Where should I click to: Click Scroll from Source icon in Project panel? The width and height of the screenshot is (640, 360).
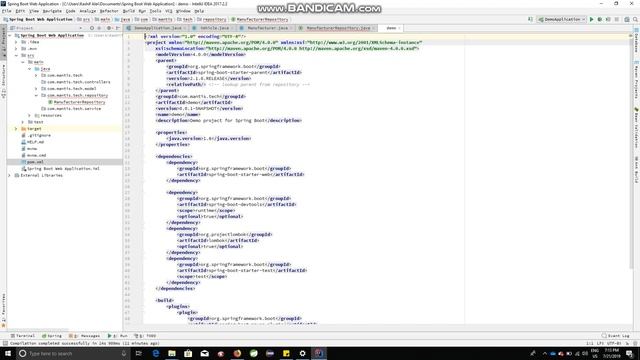tap(92, 28)
